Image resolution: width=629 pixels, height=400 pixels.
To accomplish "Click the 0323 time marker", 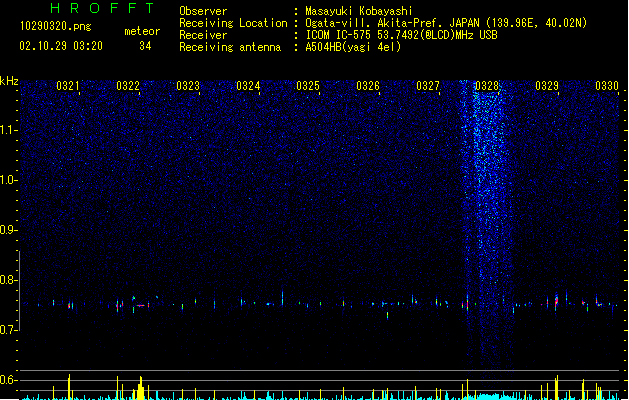I will pyautogui.click(x=188, y=86).
